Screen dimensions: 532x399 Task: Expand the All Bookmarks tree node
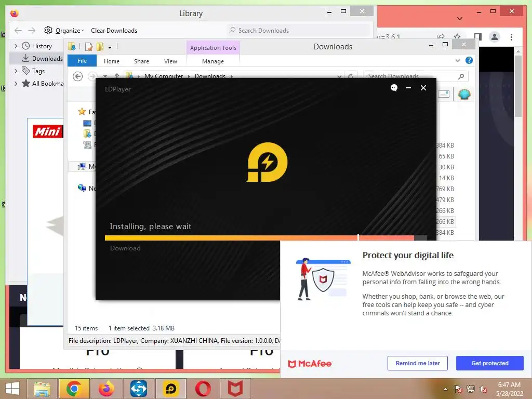[16, 84]
